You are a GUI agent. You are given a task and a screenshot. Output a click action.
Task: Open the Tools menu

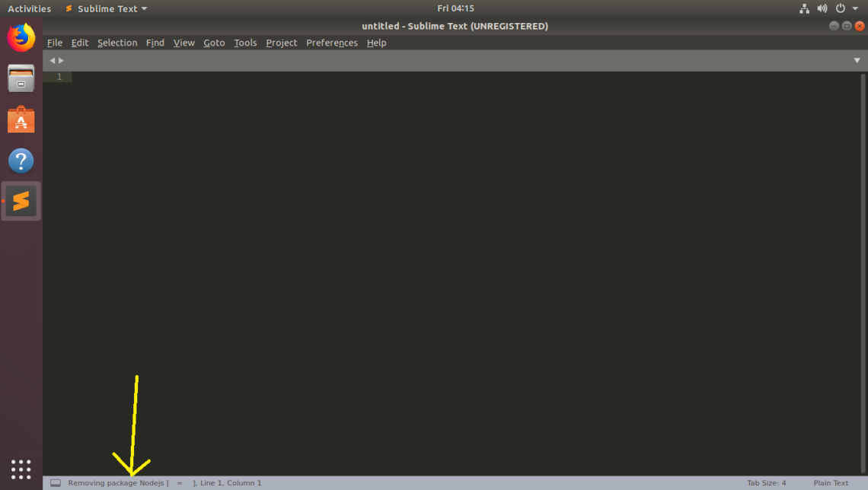point(245,43)
